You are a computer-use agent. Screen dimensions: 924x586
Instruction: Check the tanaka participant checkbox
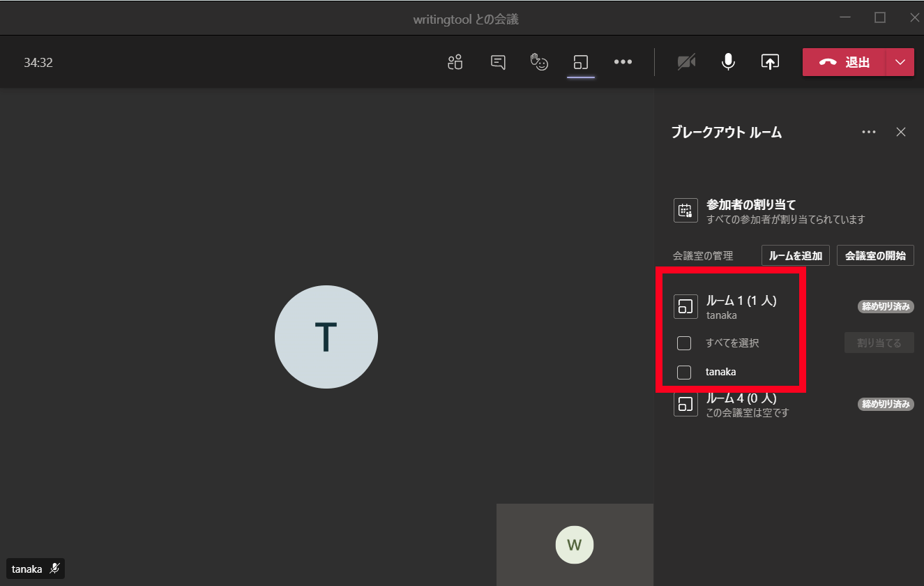coord(684,373)
